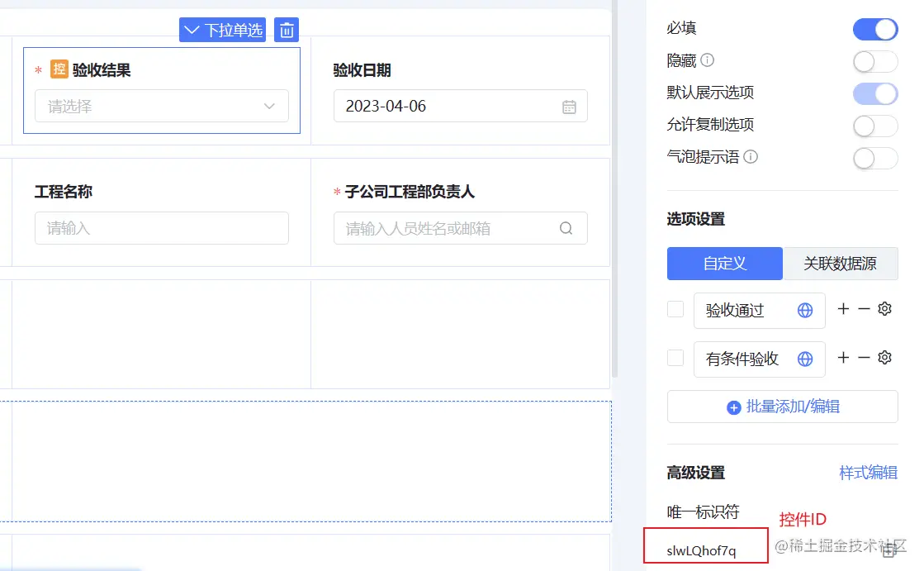Click the slwLQhof7q identifier value
This screenshot has width=924, height=571.
point(701,550)
